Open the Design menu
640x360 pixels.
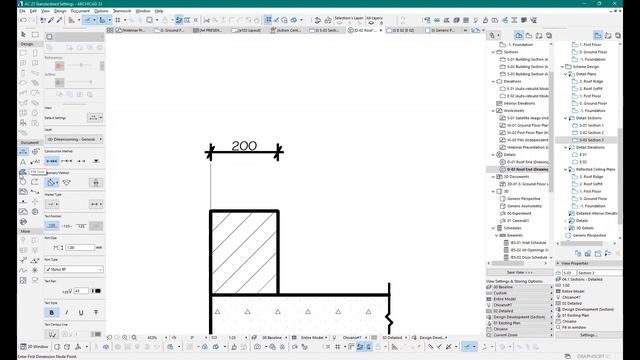pyautogui.click(x=60, y=11)
